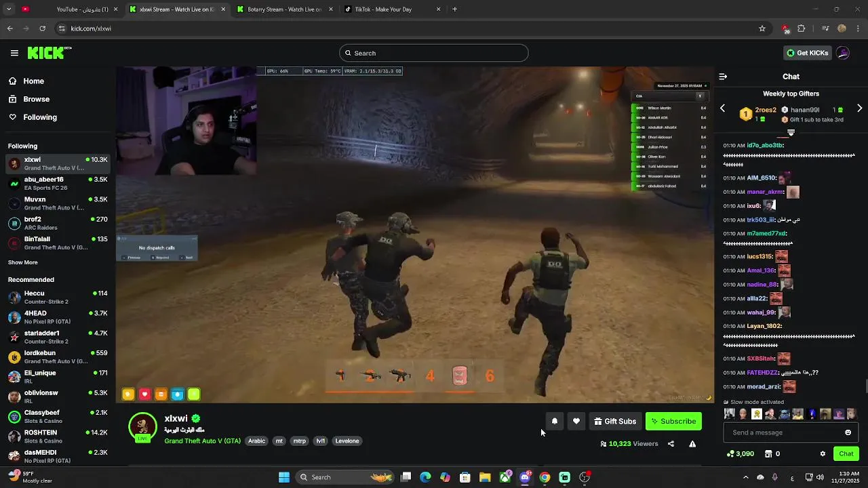Go back in browser history
868x488 pixels.
tap(10, 28)
